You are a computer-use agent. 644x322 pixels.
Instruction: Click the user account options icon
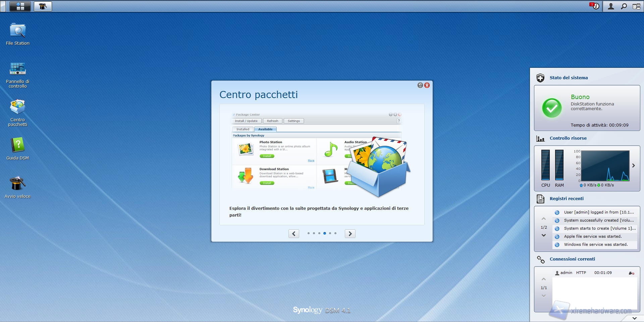click(611, 6)
